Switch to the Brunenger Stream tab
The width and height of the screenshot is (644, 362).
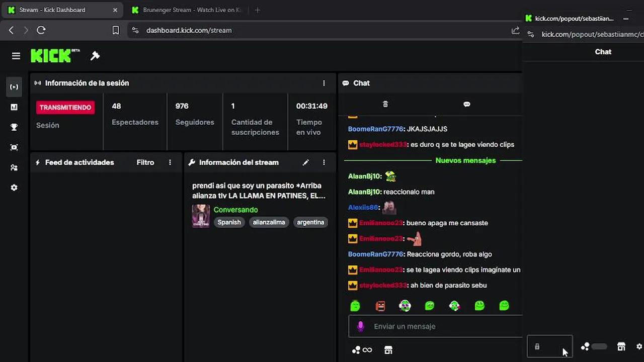187,10
